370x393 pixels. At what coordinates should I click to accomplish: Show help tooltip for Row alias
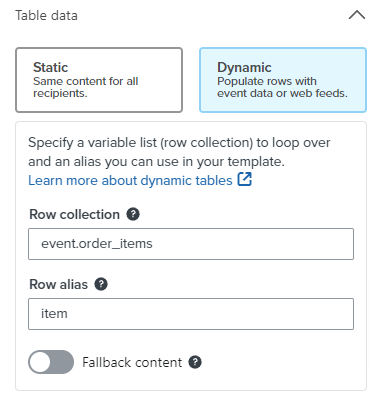101,284
